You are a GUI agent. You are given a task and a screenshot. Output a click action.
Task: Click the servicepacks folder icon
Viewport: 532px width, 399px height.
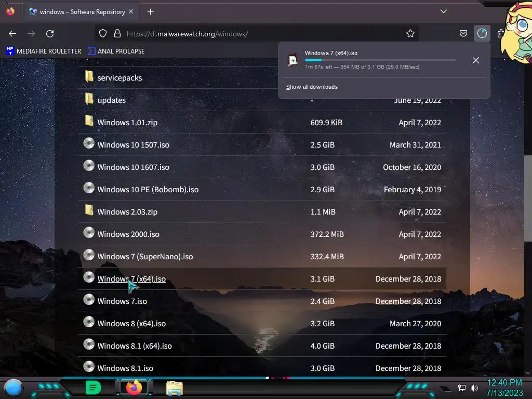89,76
